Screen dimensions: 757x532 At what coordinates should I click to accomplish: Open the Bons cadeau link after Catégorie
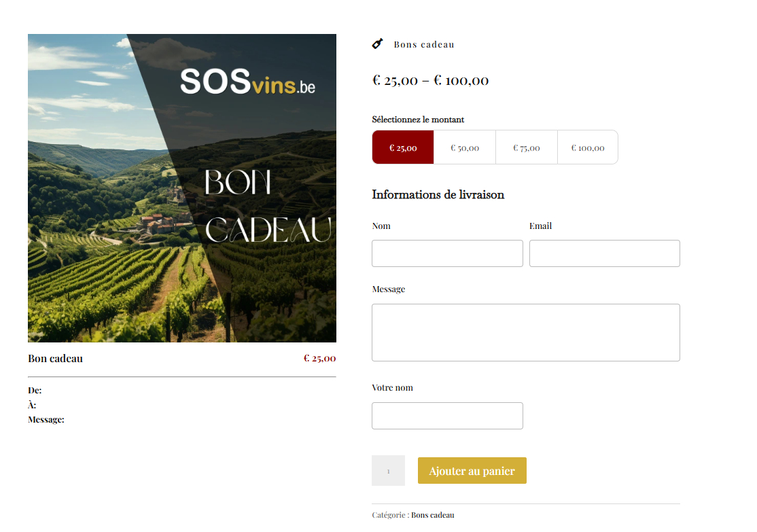433,515
